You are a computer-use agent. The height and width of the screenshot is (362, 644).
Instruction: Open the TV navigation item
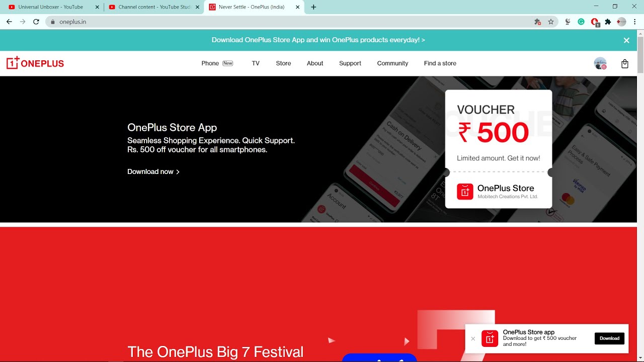tap(256, 63)
